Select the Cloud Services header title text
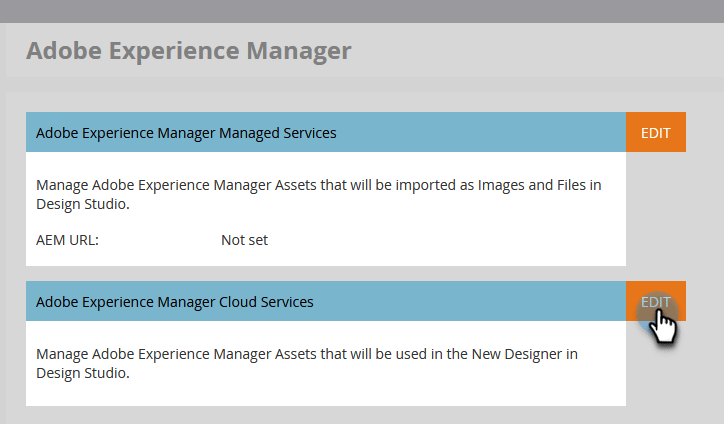 175,302
